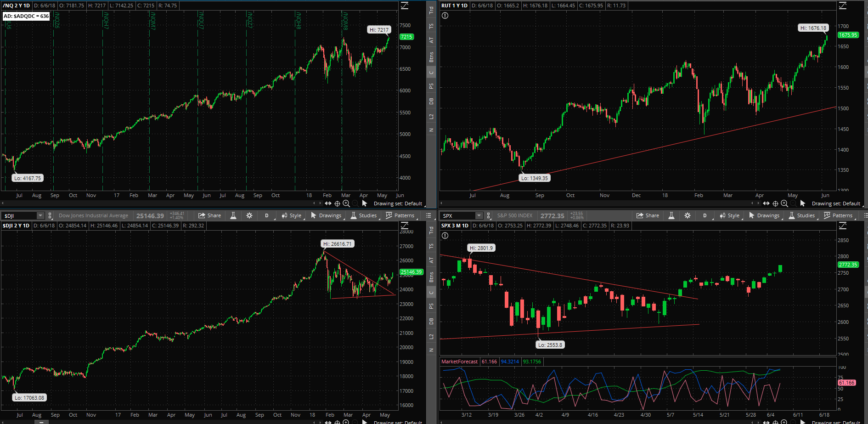Click the symbol link icon next to SPX
The image size is (868, 424).
click(488, 215)
